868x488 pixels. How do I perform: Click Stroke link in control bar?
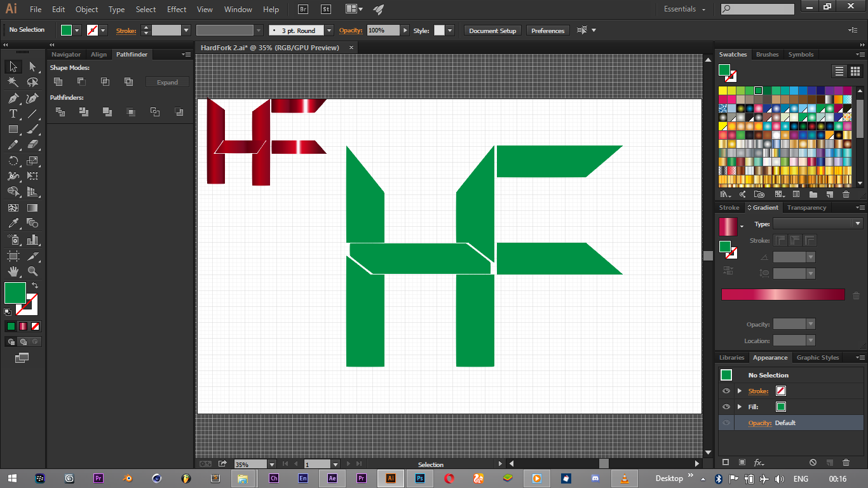tap(126, 30)
